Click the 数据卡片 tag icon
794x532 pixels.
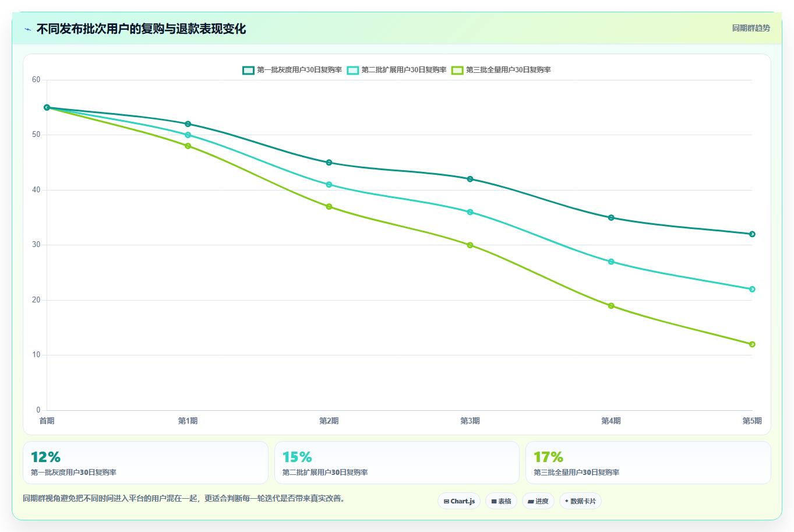pos(566,501)
